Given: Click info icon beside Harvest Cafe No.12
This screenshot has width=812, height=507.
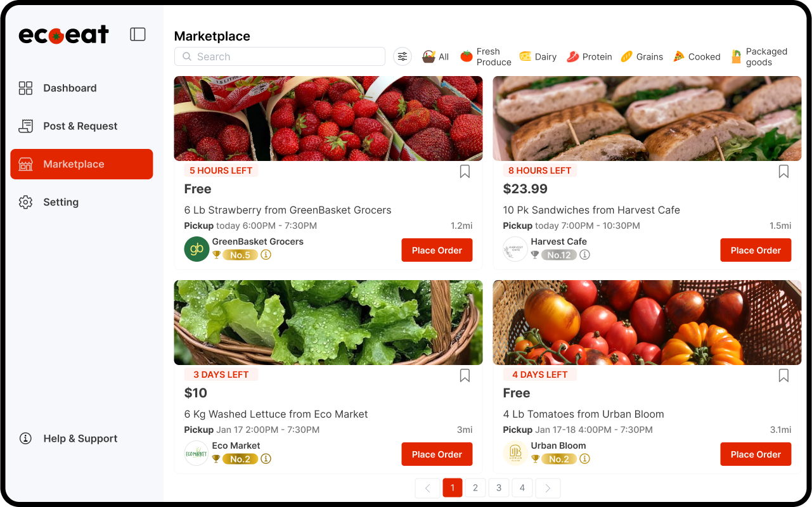Looking at the screenshot, I should 585,255.
